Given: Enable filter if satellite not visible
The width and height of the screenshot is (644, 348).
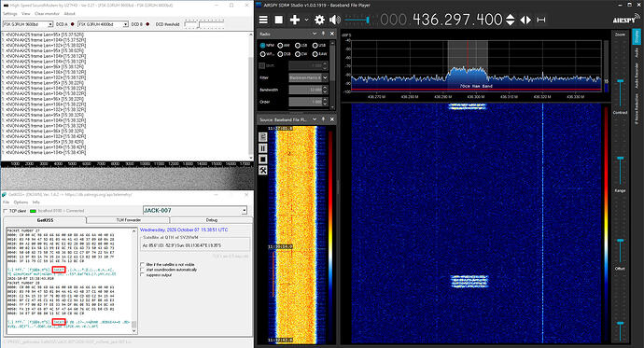Looking at the screenshot, I should click(x=143, y=265).
